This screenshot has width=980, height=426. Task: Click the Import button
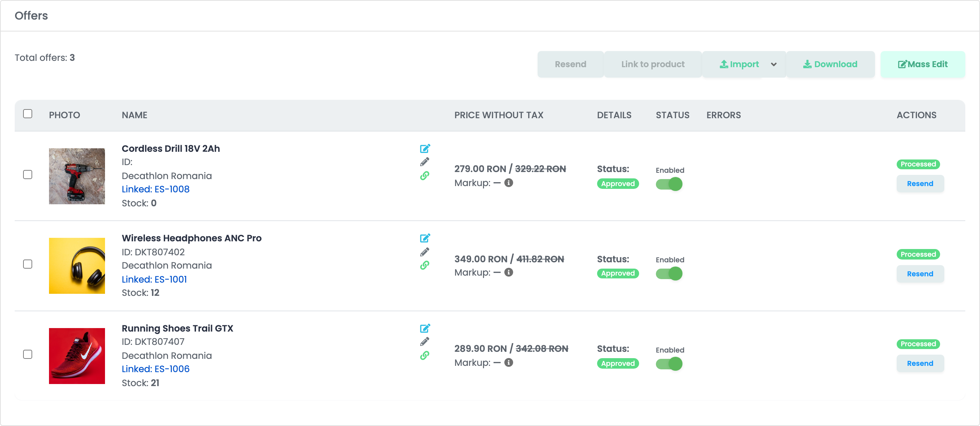click(x=739, y=64)
